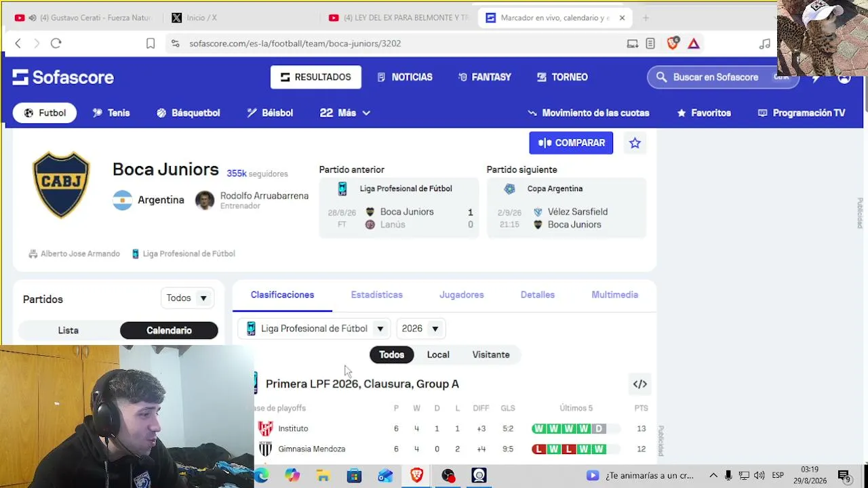Open the music note media control icon
868x488 pixels.
point(765,43)
